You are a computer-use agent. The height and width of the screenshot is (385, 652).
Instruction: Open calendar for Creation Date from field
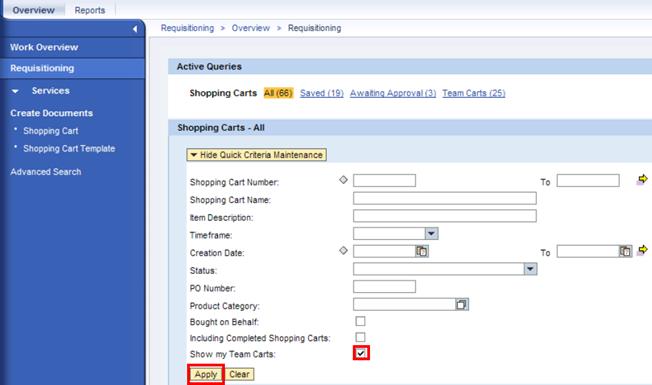(x=422, y=251)
